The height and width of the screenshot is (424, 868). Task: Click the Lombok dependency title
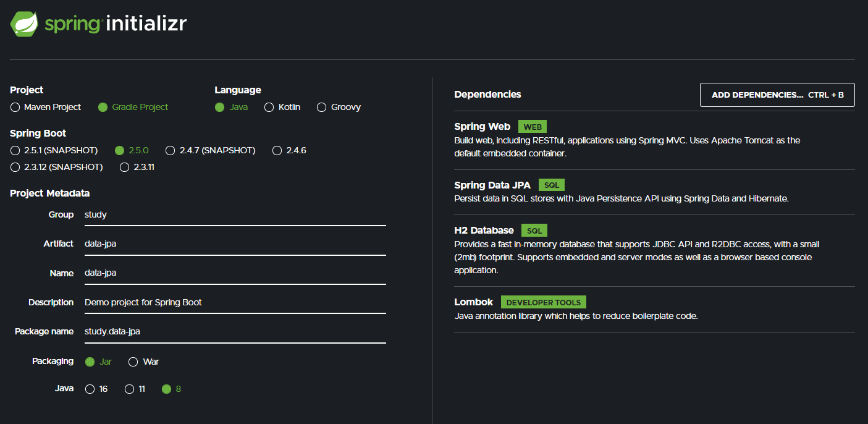point(473,302)
